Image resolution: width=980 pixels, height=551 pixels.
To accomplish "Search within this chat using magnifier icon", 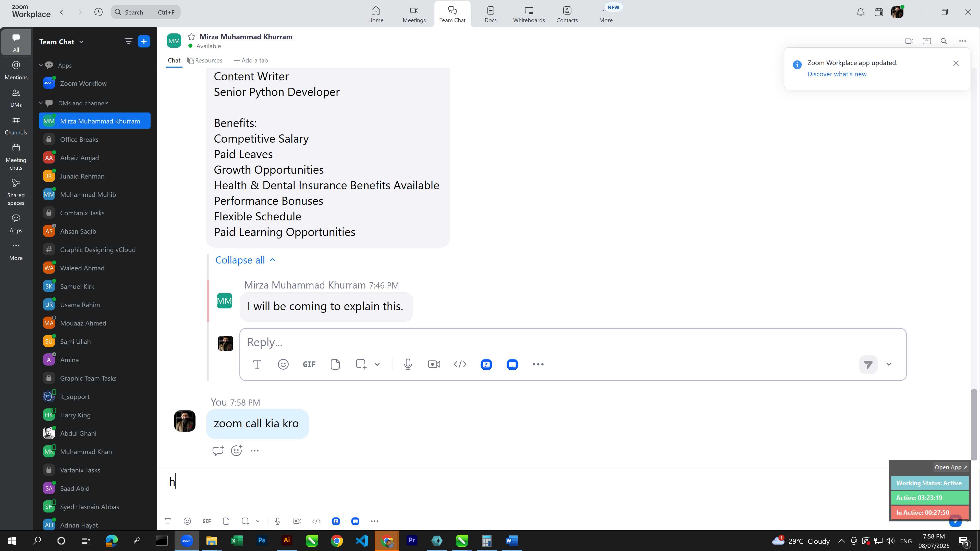I will point(944,41).
